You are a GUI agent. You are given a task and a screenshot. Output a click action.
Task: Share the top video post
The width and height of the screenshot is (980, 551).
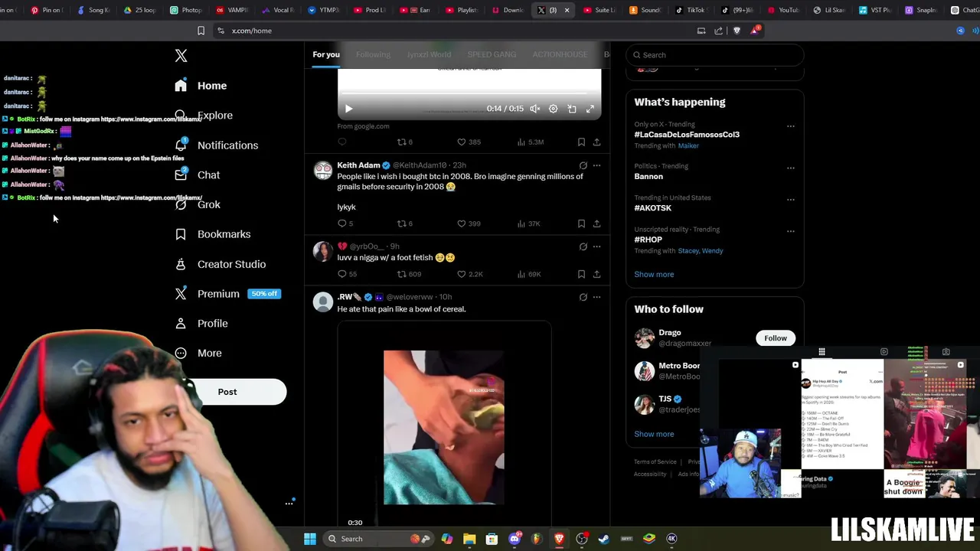pyautogui.click(x=596, y=142)
